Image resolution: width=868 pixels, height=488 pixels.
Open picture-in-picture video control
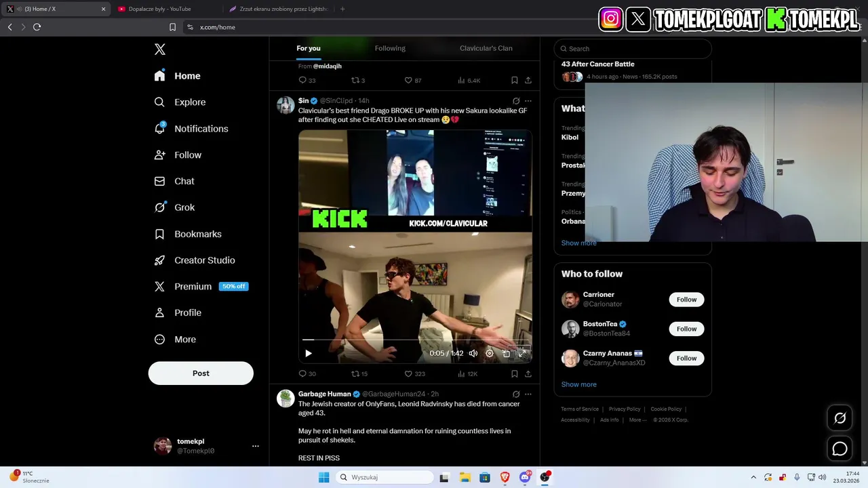point(506,353)
